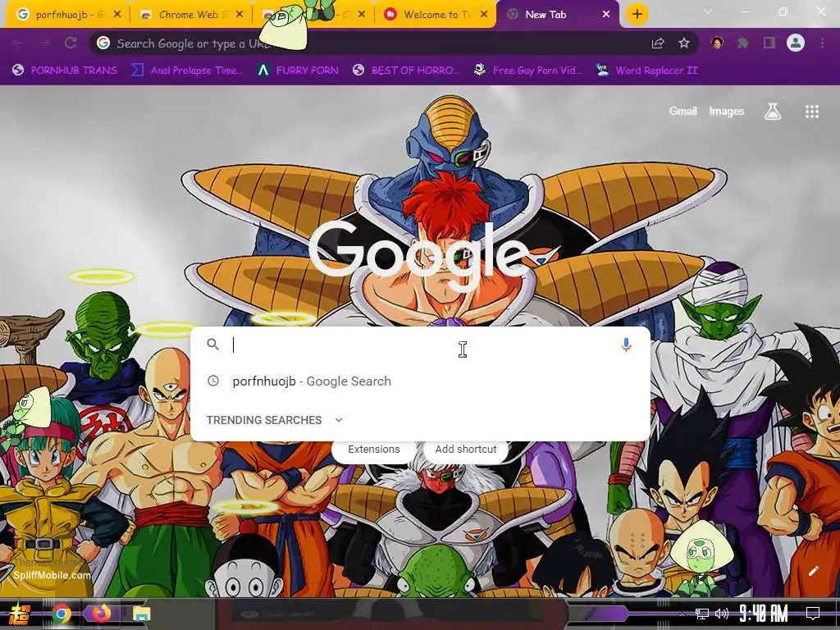Close the Welcome to Tu... tab

pyautogui.click(x=484, y=15)
